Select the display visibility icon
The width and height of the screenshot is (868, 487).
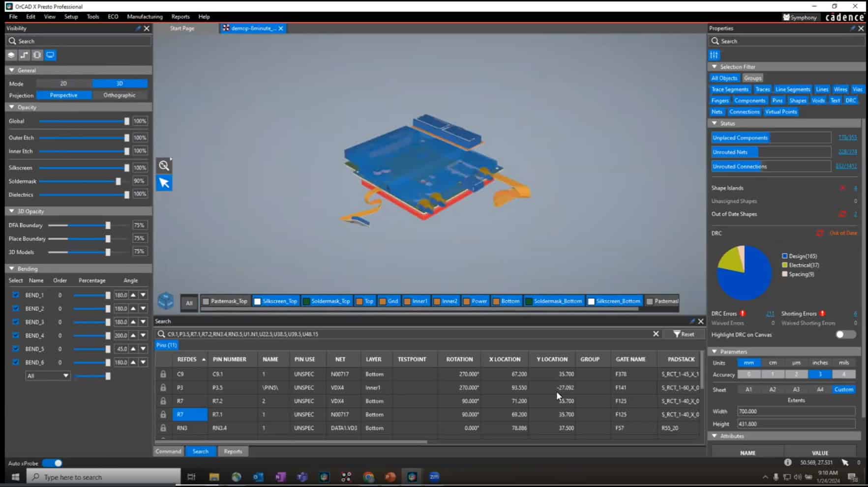point(50,55)
